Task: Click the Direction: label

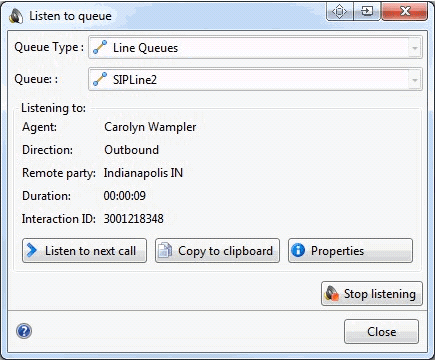Action: (47, 150)
